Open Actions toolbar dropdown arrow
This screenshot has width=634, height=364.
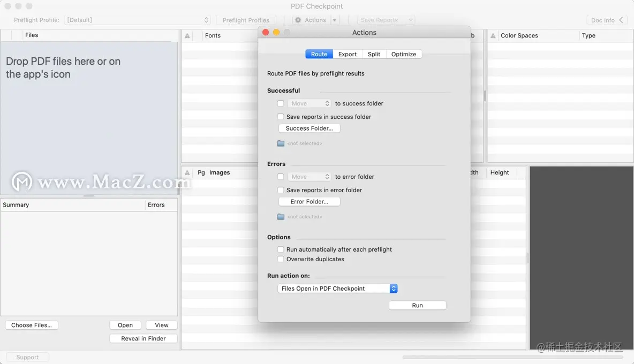point(334,20)
